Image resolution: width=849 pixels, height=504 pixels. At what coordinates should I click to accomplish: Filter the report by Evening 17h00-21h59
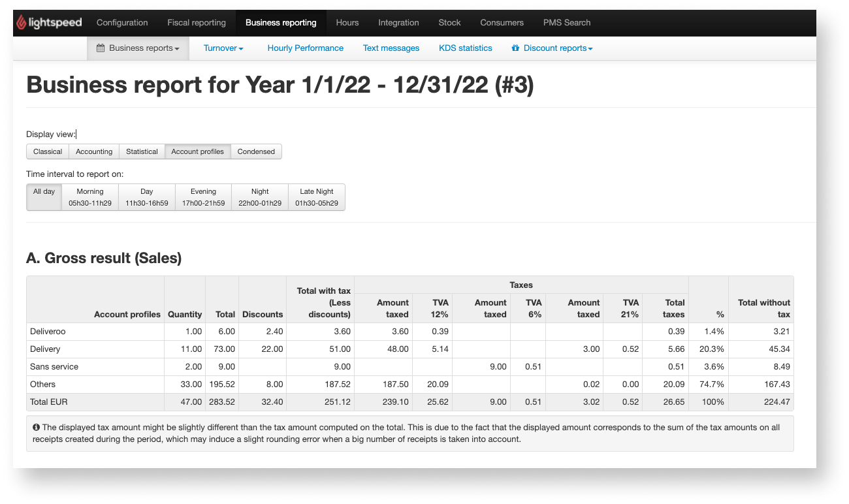pyautogui.click(x=203, y=197)
